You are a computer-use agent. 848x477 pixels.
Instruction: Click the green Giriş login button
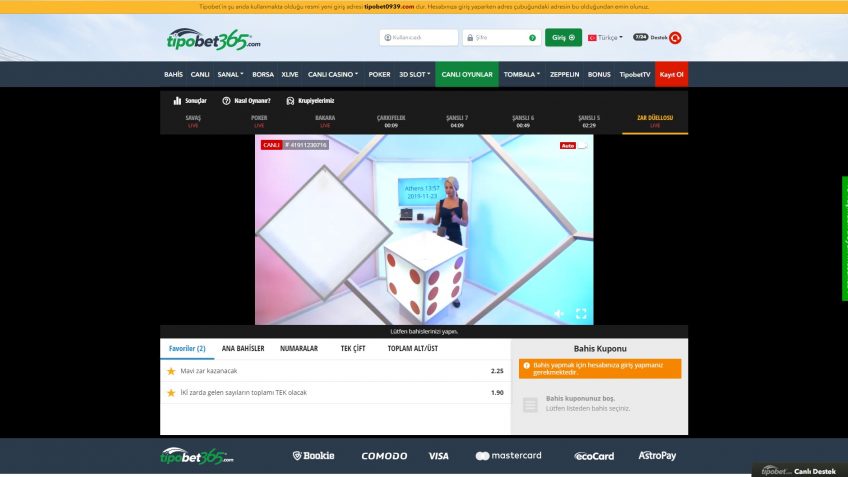click(563, 38)
